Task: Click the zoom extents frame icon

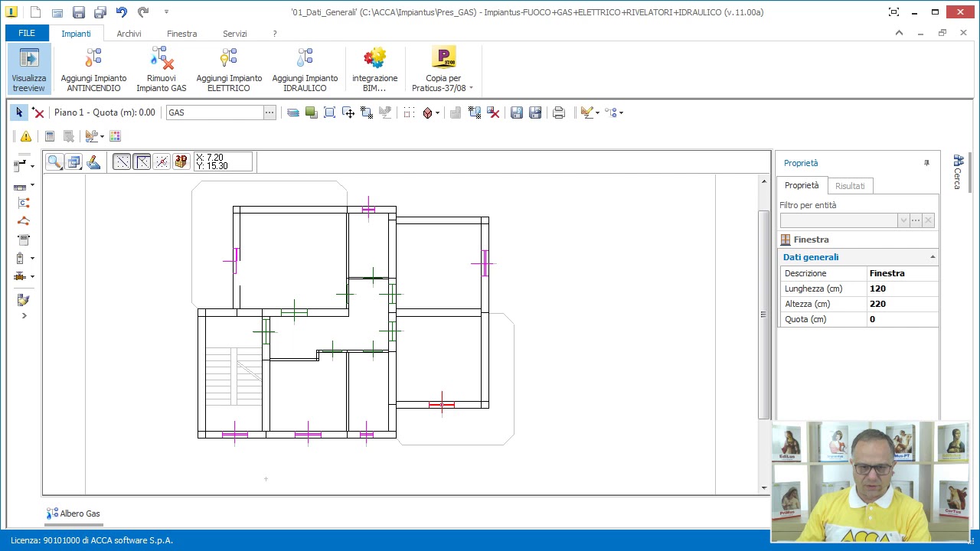Action: [x=329, y=112]
